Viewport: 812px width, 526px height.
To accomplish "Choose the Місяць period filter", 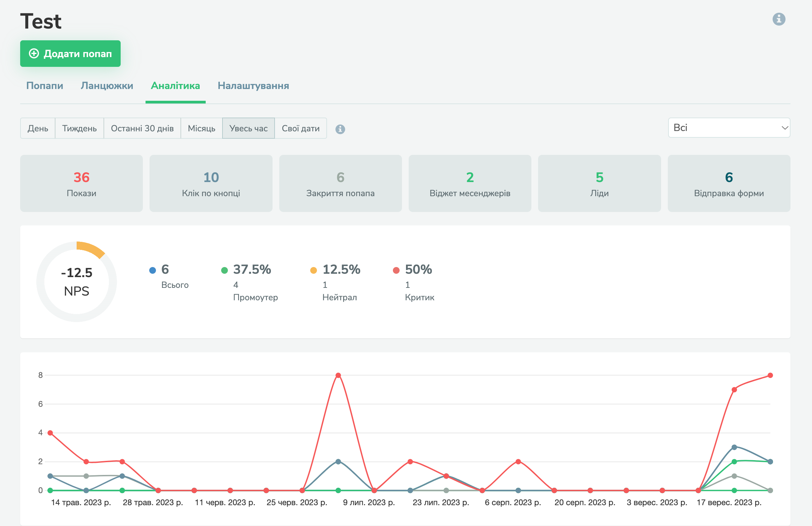I will (201, 128).
